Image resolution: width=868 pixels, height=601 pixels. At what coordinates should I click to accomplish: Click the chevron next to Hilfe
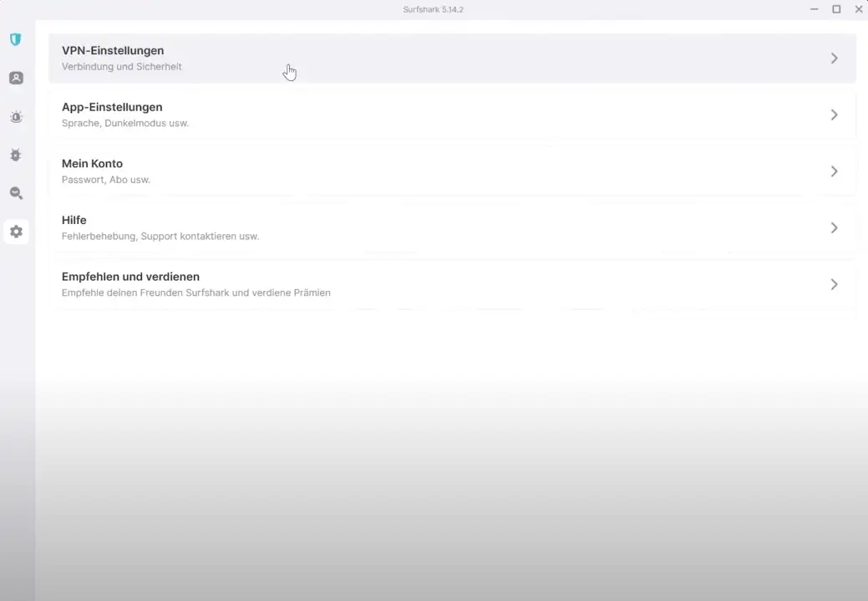pos(834,227)
